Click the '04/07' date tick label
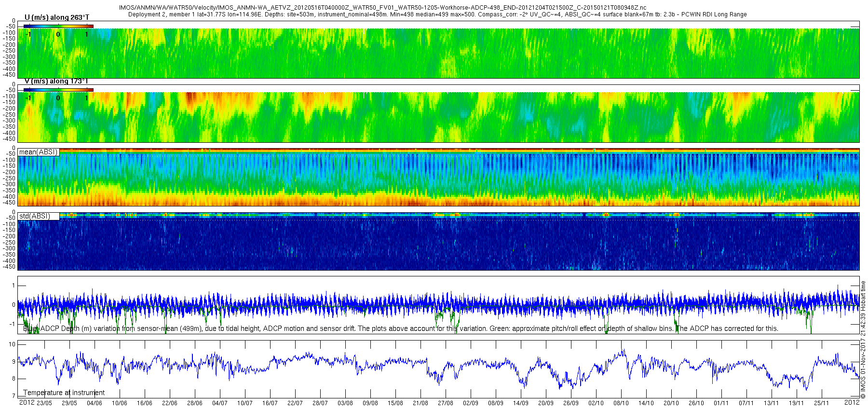The height and width of the screenshot is (410, 868). pyautogui.click(x=220, y=403)
